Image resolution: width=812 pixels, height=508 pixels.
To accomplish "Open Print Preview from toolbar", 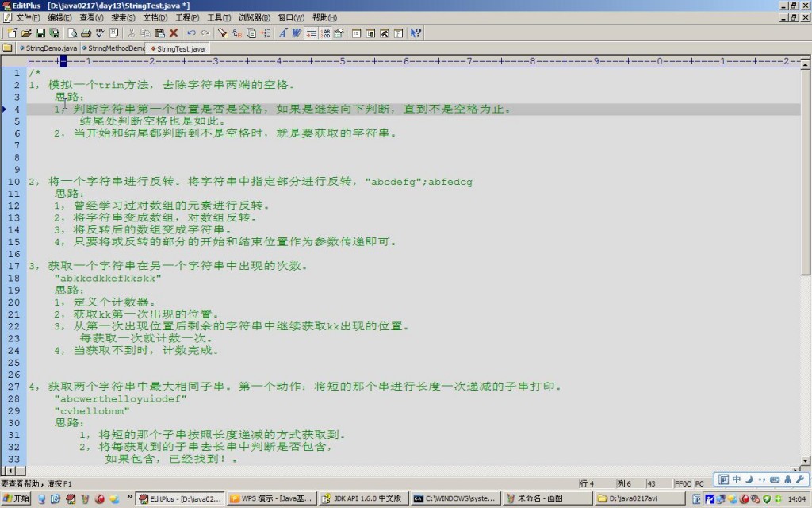I will [72, 33].
